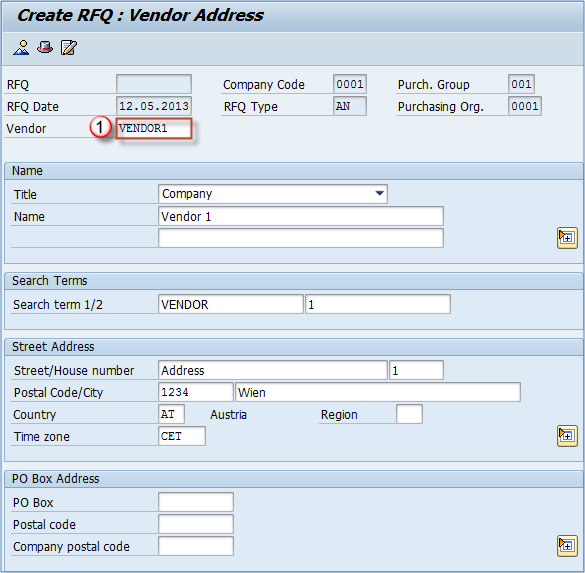The image size is (585, 573).
Task: Click the Name field with Vendor 1
Action: [x=301, y=216]
